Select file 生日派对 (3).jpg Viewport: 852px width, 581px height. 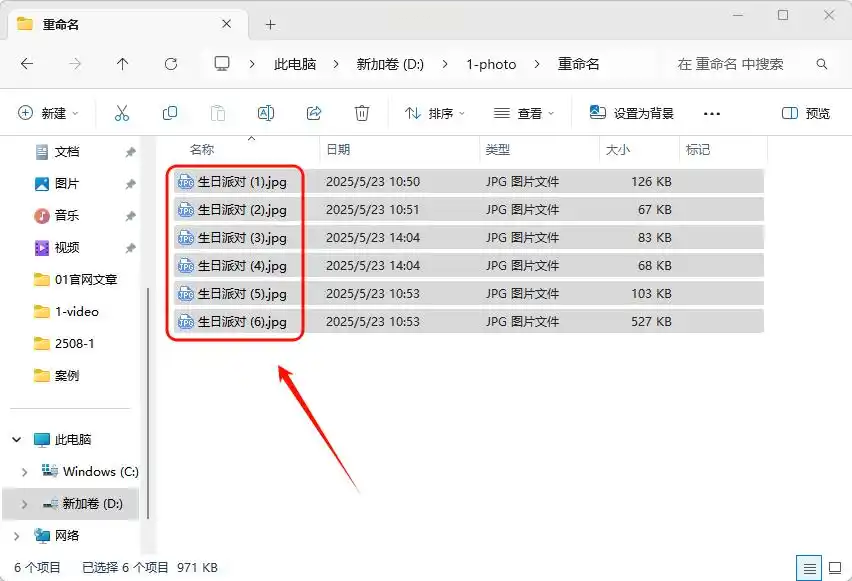(x=241, y=238)
